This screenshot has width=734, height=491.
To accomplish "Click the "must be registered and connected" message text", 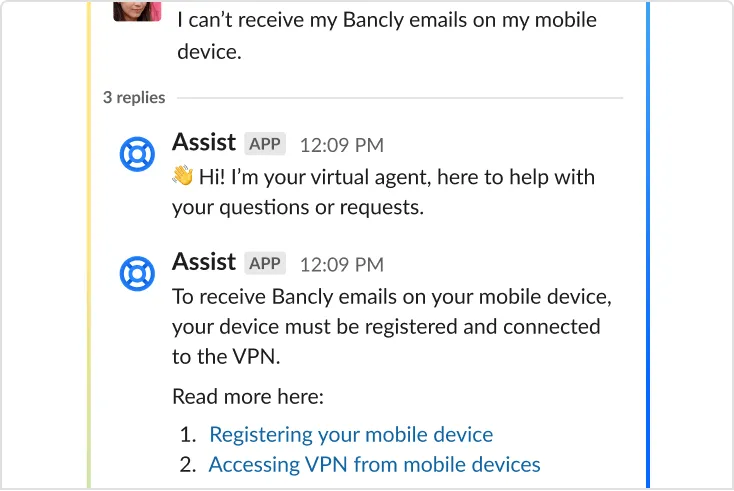I will (386, 326).
